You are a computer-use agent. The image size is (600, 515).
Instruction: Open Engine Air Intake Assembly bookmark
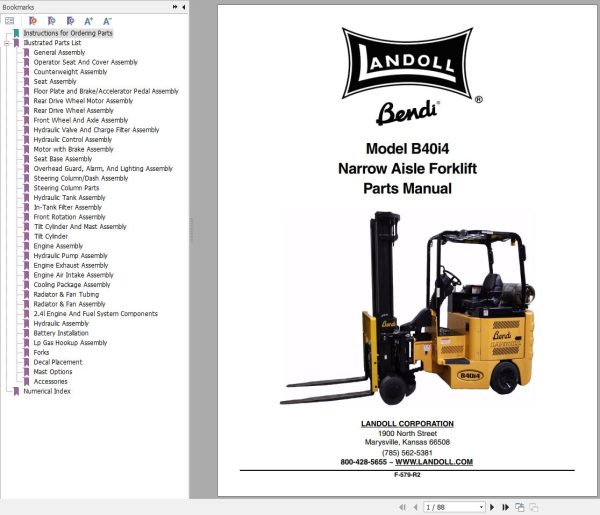(73, 275)
